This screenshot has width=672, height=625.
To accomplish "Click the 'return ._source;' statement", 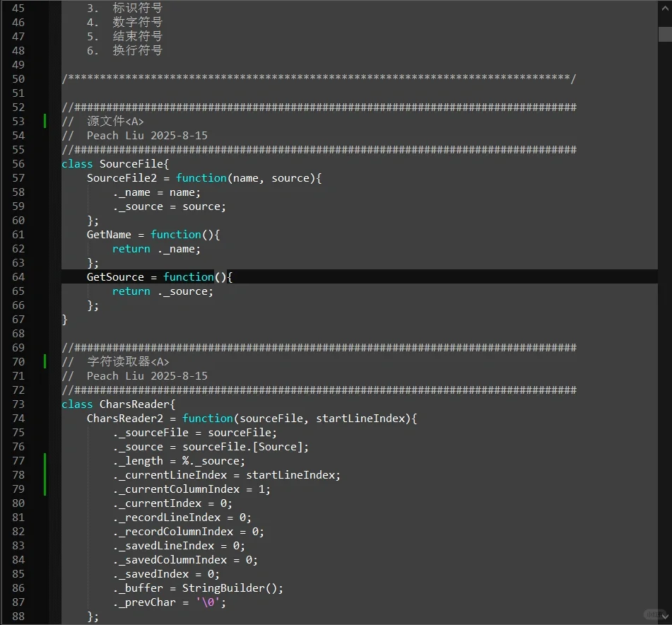I will [x=163, y=291].
